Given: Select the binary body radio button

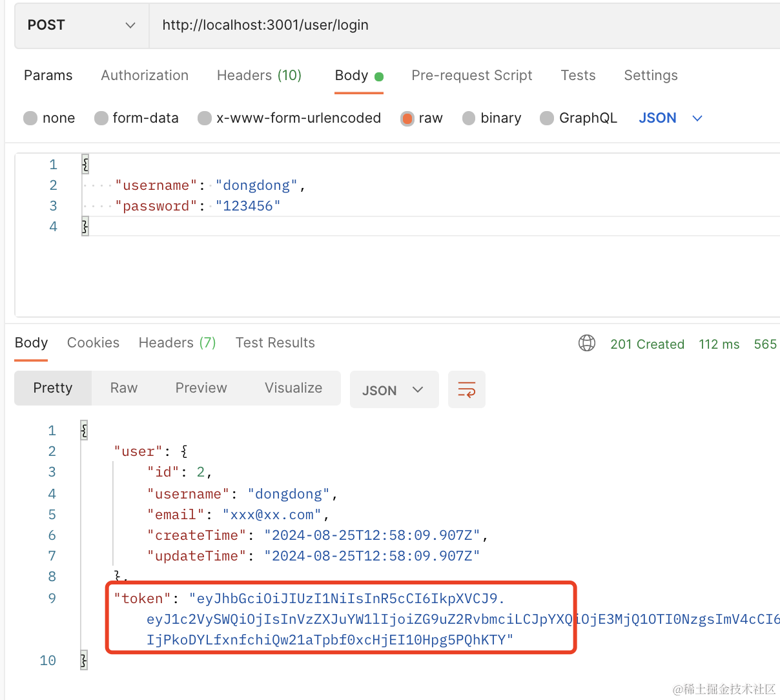Looking at the screenshot, I should click(470, 118).
